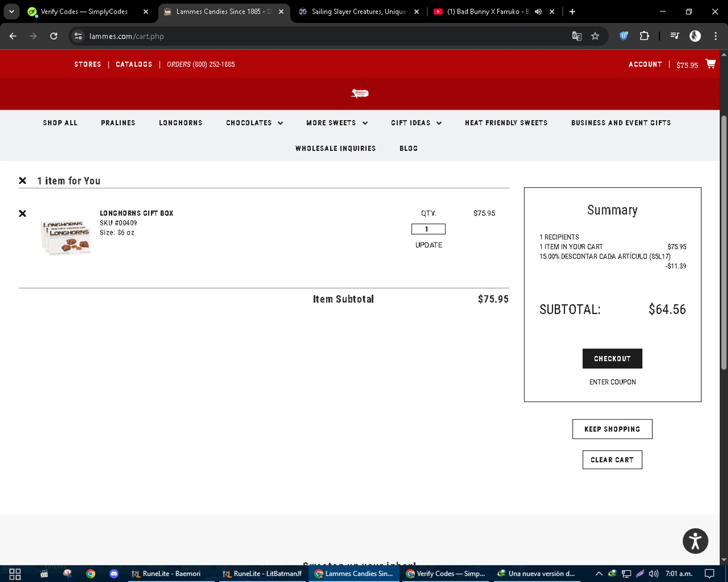This screenshot has width=728, height=582.
Task: Click the $75.95 cart total in header
Action: (687, 65)
